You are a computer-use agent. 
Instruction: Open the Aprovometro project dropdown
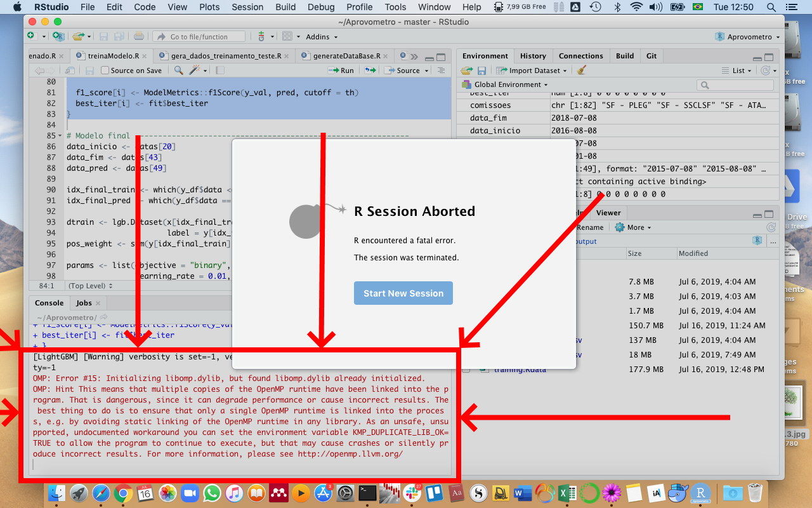(x=747, y=36)
